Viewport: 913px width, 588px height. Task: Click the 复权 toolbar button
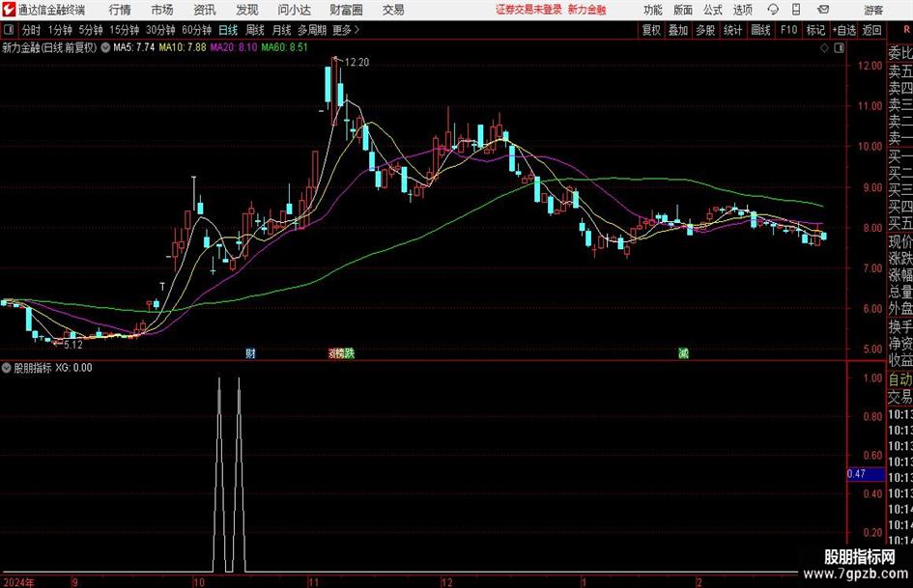click(651, 30)
